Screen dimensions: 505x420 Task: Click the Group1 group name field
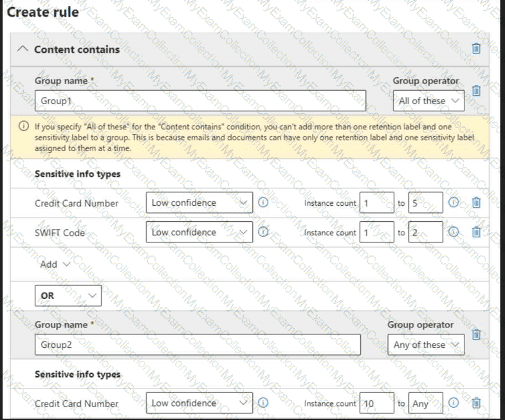pos(200,101)
